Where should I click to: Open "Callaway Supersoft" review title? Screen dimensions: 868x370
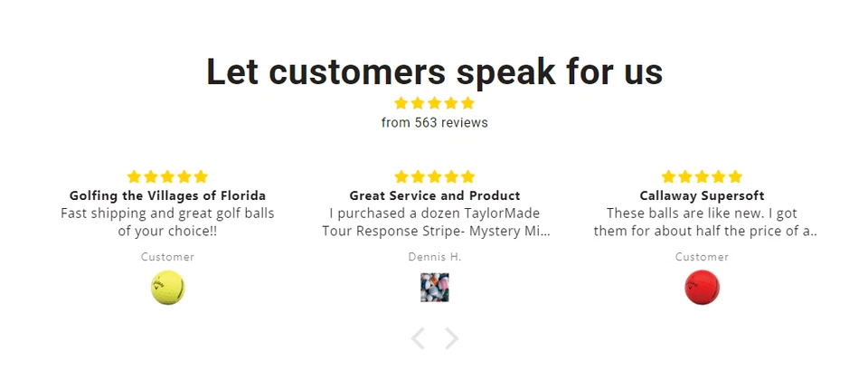pos(702,195)
